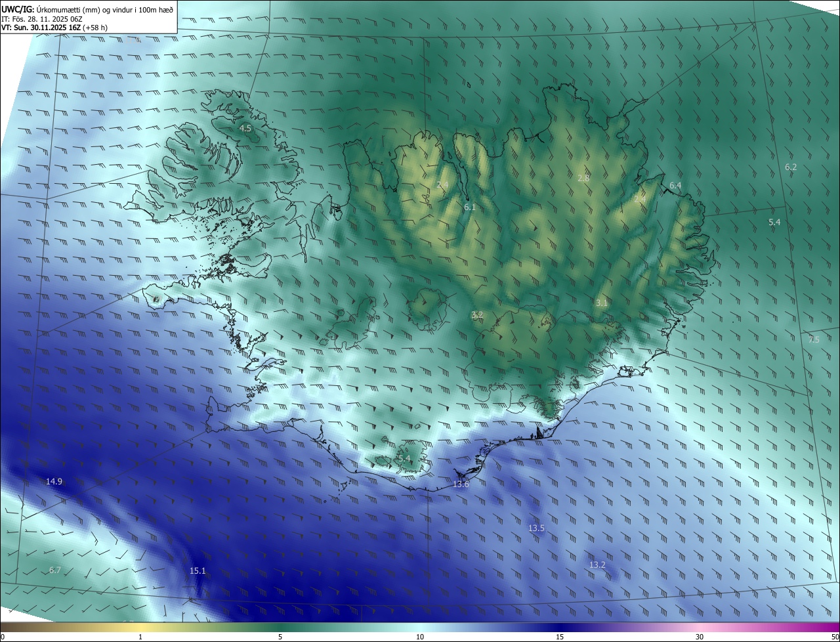
Task: Click the color scale tick label 30
Action: (x=700, y=637)
